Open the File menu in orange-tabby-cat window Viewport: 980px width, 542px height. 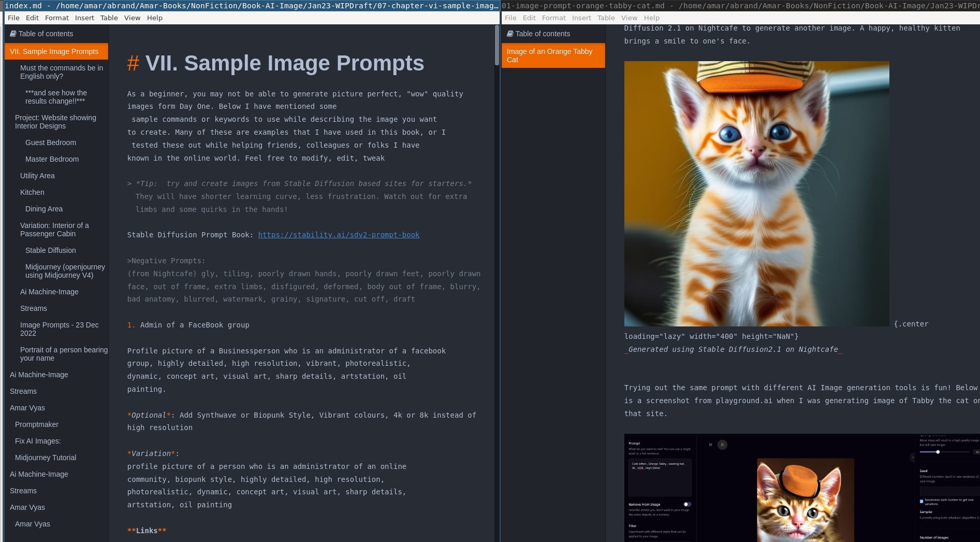pos(510,18)
